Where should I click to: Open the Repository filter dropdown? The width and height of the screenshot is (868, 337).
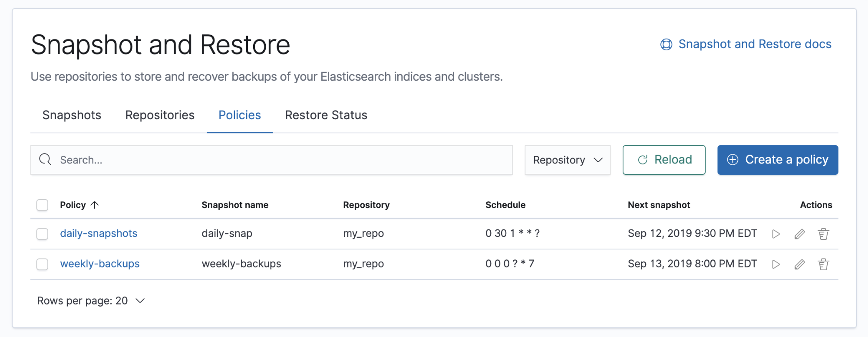(567, 160)
